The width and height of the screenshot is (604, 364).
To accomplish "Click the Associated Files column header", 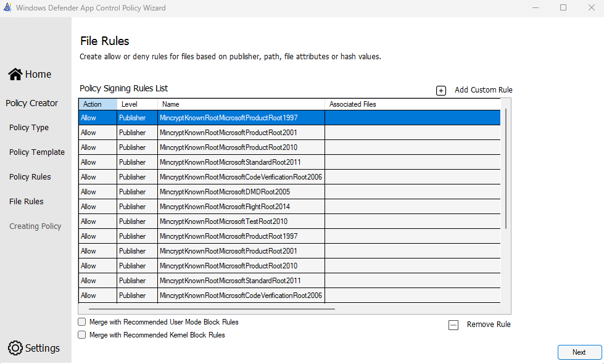I will point(413,104).
